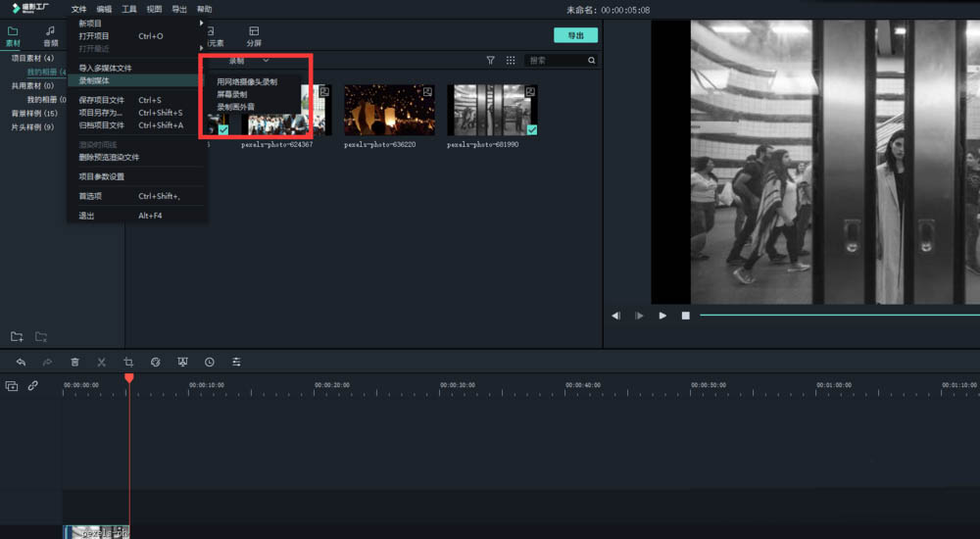Select 共用素材 (0) in media tree
Screen dimensions: 980x539
pyautogui.click(x=32, y=85)
